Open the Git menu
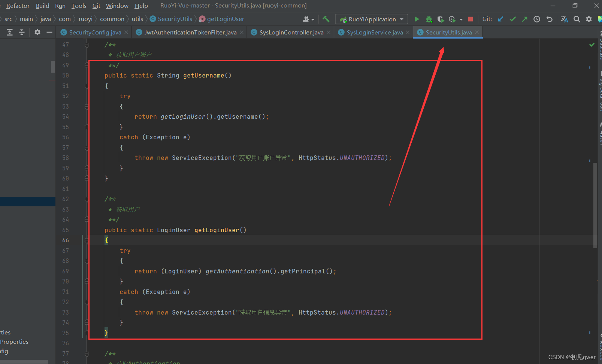 pyautogui.click(x=96, y=6)
